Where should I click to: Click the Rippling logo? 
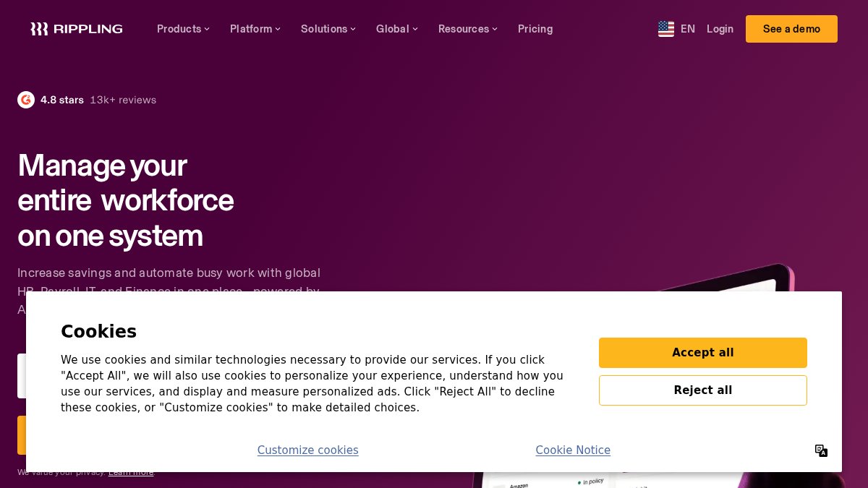tap(77, 29)
